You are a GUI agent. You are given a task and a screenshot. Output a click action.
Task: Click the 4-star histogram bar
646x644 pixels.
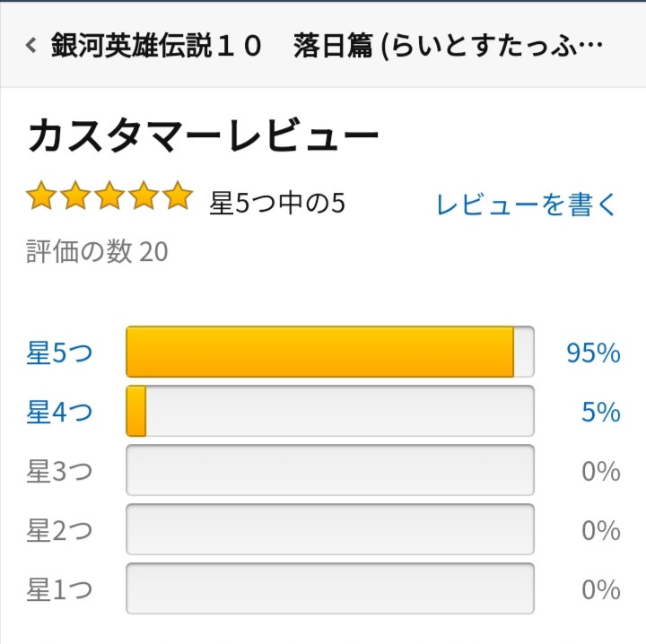tap(329, 412)
